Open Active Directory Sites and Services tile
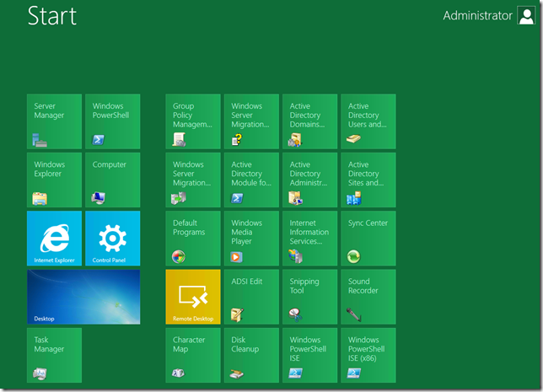 [x=368, y=180]
